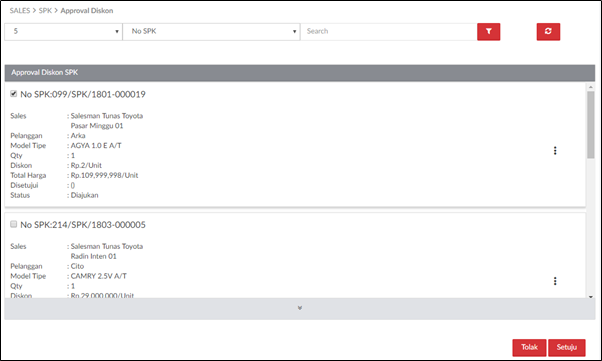Click scrollbar up arrow
Screen dimensions: 602x361
pos(590,87)
